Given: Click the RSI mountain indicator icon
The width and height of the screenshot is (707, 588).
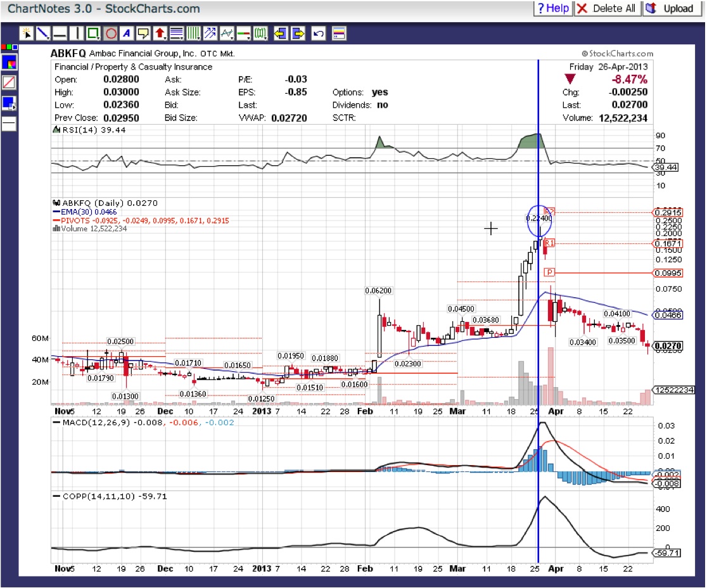Looking at the screenshot, I should click(56, 130).
